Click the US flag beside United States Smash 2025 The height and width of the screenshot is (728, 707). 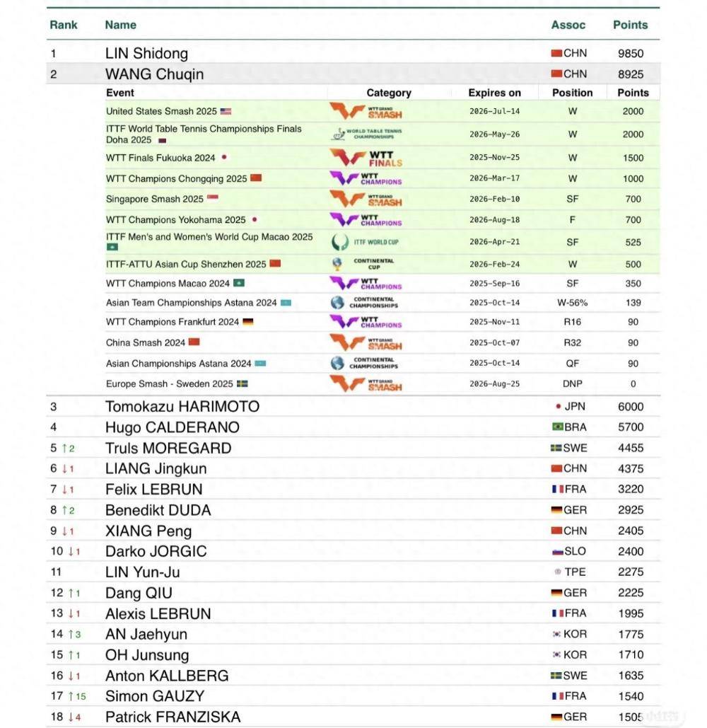226,112
